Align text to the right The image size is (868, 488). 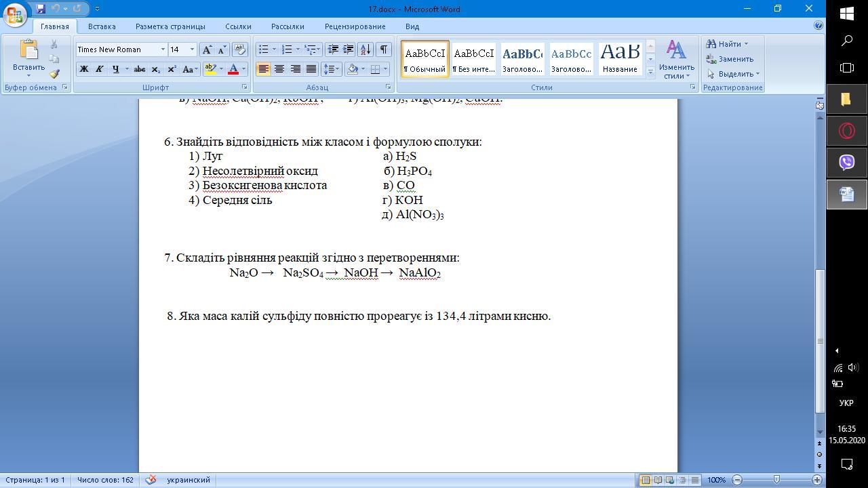tap(295, 69)
